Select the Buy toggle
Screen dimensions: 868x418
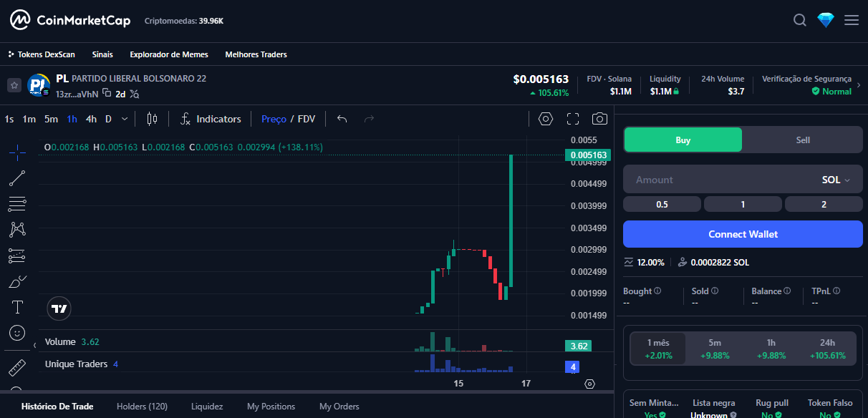coord(683,140)
